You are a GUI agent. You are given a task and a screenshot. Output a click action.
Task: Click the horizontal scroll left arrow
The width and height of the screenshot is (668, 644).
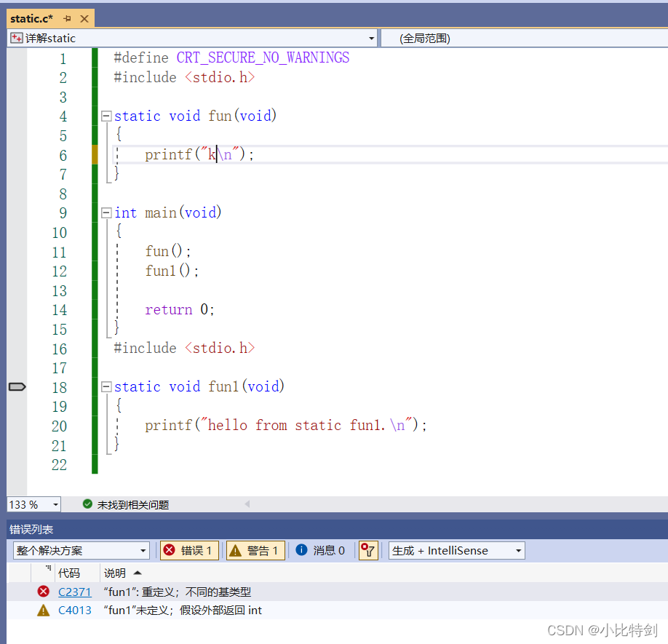[x=247, y=504]
